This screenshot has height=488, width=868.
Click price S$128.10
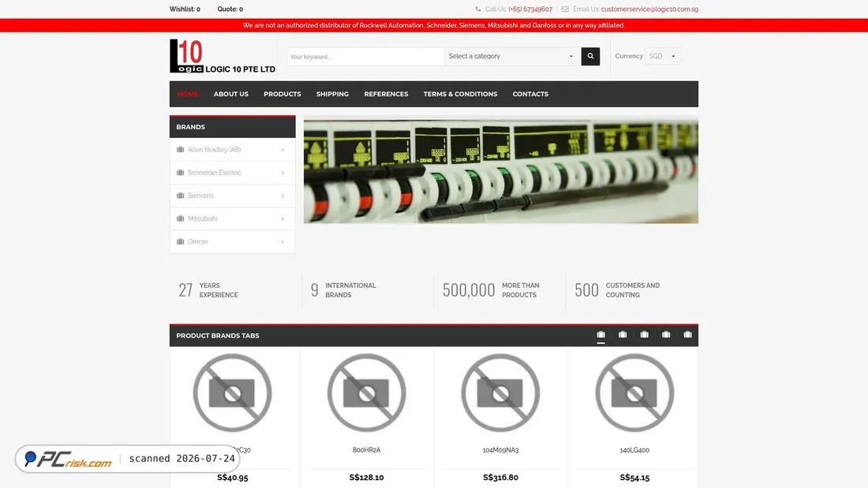tap(366, 478)
